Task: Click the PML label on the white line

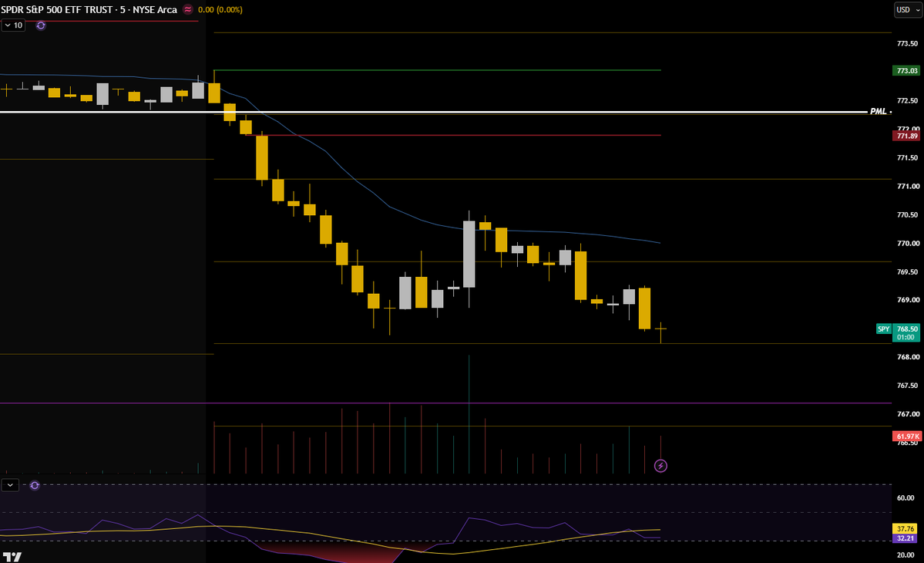Action: click(878, 111)
